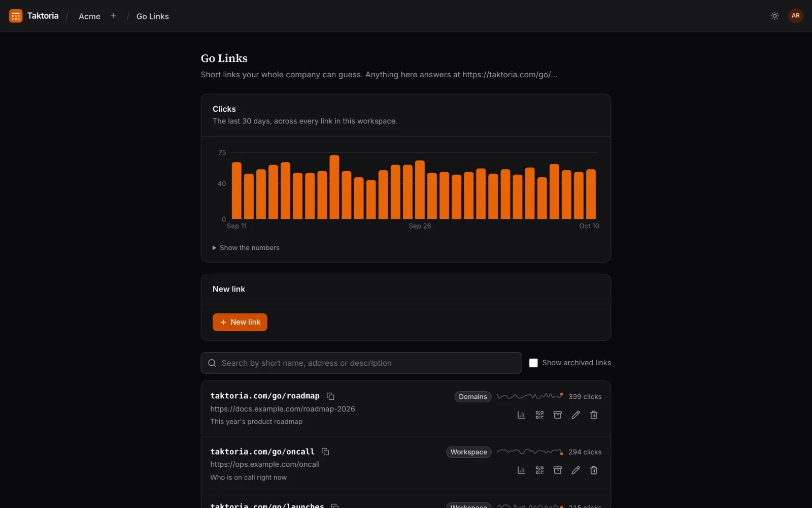Edit the roadmap link with pencil icon
Image resolution: width=812 pixels, height=508 pixels.
[x=576, y=415]
